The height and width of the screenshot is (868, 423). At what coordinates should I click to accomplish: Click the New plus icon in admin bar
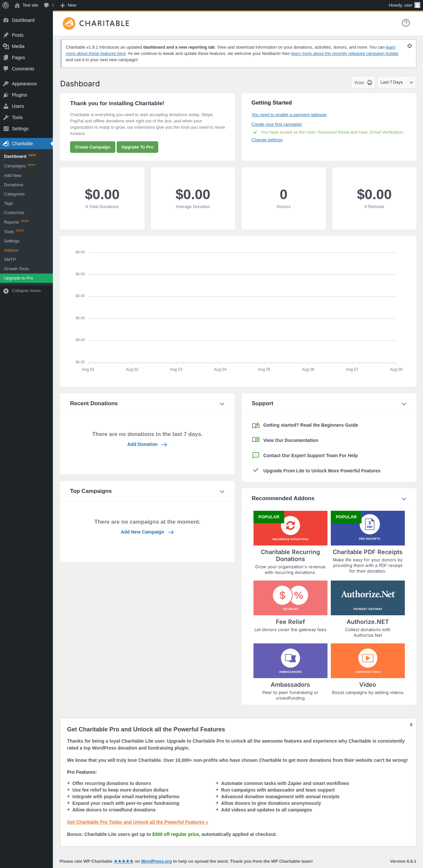coord(62,5)
